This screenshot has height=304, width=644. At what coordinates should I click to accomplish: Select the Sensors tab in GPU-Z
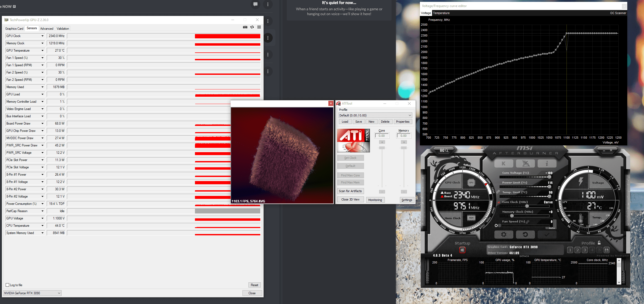pyautogui.click(x=32, y=28)
